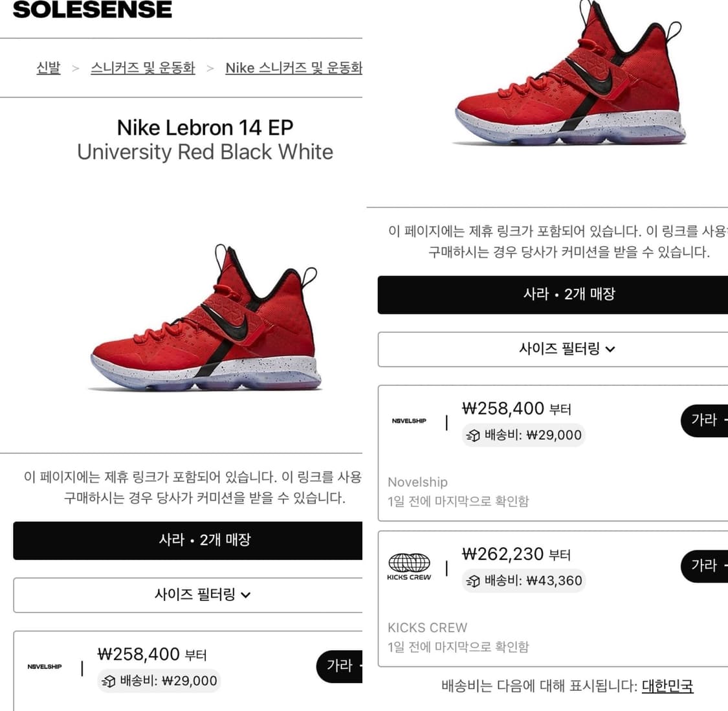Click the 가라 button for Novelship at right
This screenshot has width=728, height=711.
704,420
